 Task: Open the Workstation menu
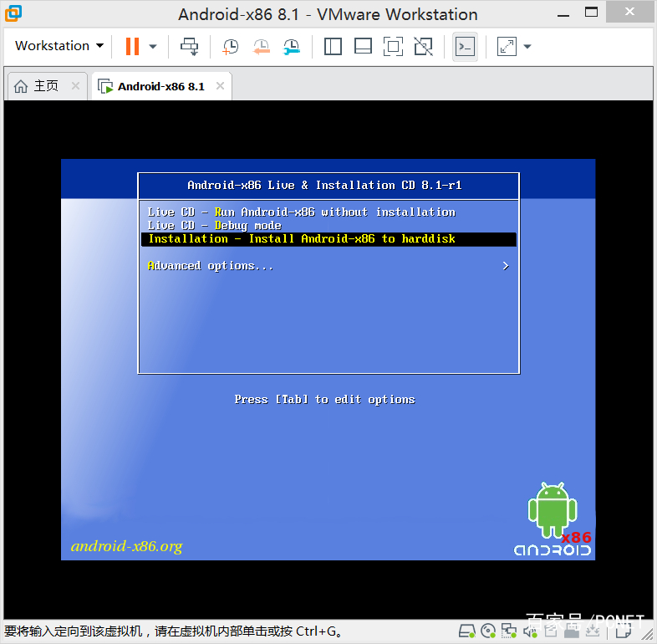tap(59, 45)
